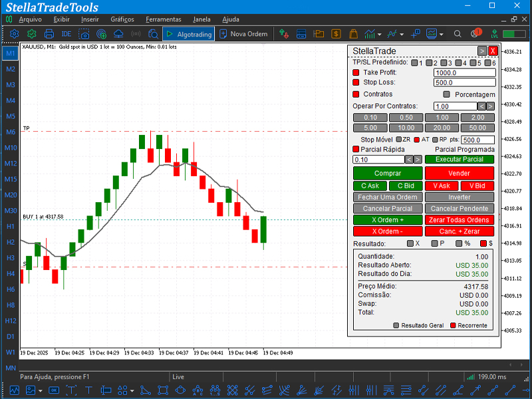Open the search in the toolbar
The width and height of the screenshot is (532, 399).
point(456,34)
